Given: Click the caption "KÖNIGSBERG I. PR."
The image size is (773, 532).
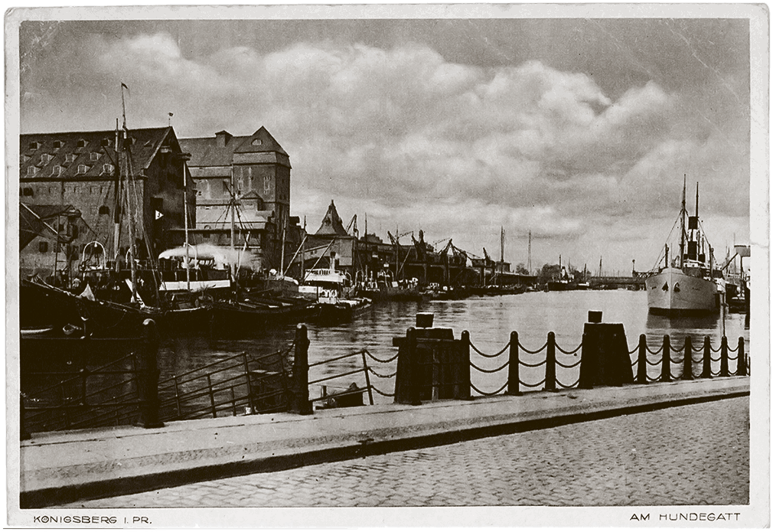Looking at the screenshot, I should pos(93,519).
